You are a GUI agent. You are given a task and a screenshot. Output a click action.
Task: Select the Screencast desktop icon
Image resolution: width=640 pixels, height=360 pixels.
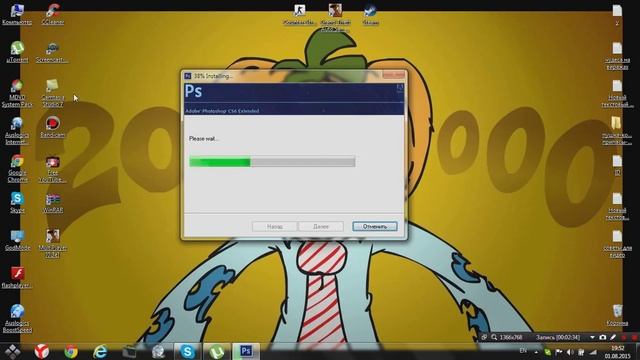click(x=52, y=52)
